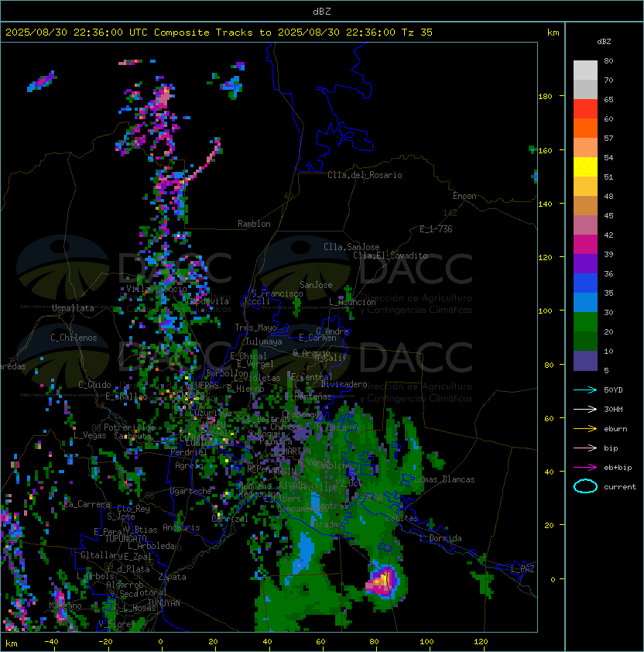Click the 'E_1-736' map label
Viewport: 644px width, 652px height.
pos(436,229)
